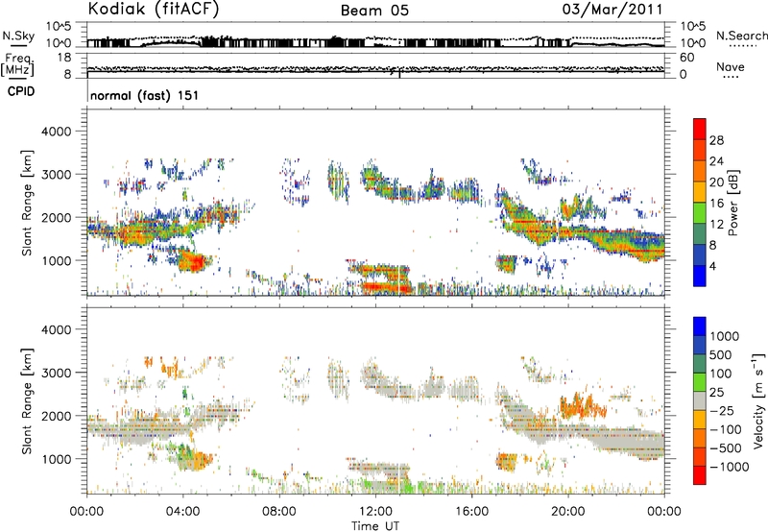Click the 'N.Sky' legend label
Screen dimensions: 768x532
(x=18, y=36)
